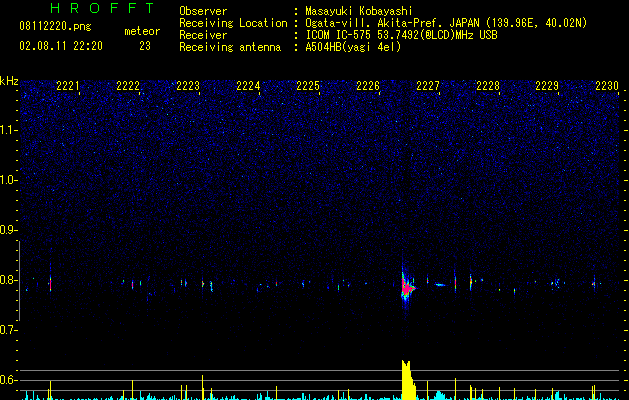The width and height of the screenshot is (629, 400).
Task: Click the 2224 time marker
Action: pyautogui.click(x=248, y=86)
